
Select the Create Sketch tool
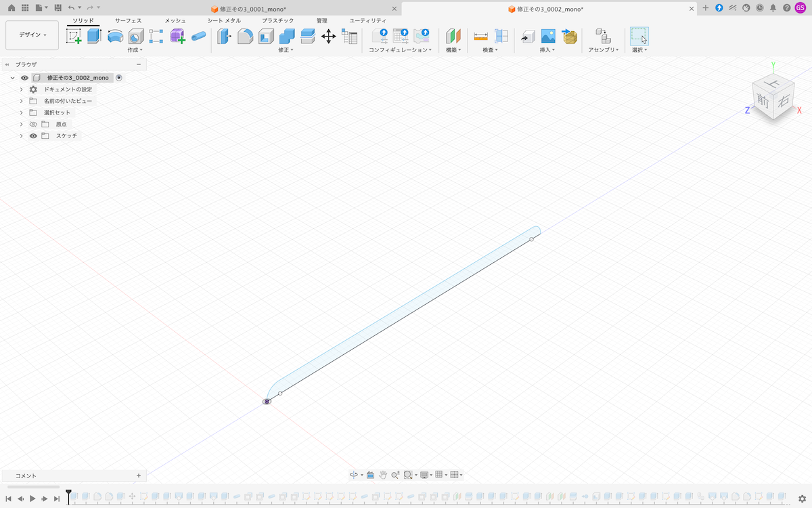click(x=74, y=37)
